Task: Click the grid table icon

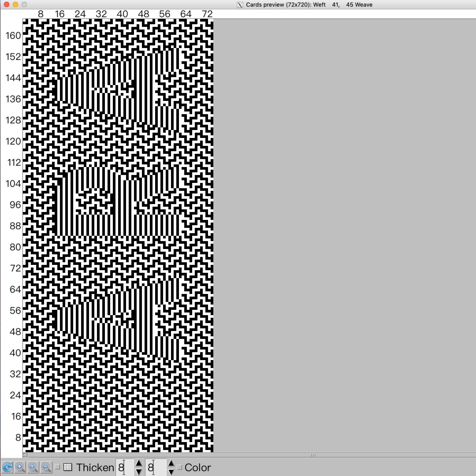Action: (68, 467)
